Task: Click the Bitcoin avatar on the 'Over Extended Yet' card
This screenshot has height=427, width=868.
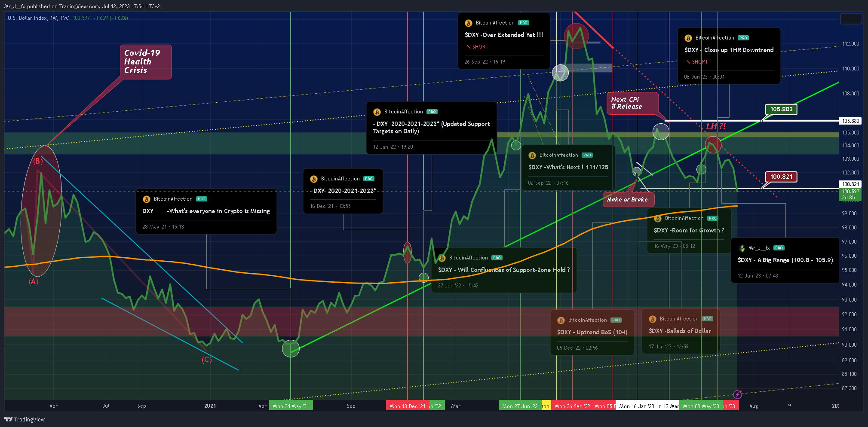Action: 468,23
